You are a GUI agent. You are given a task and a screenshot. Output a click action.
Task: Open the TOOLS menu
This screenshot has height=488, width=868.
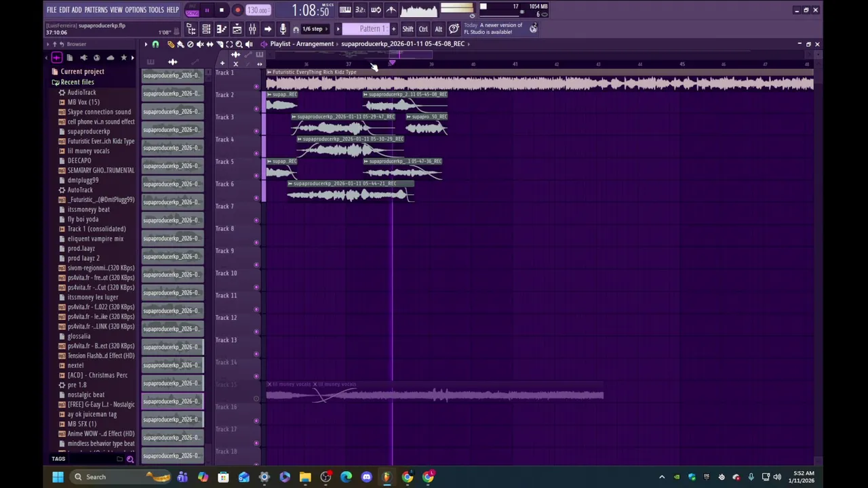point(156,10)
